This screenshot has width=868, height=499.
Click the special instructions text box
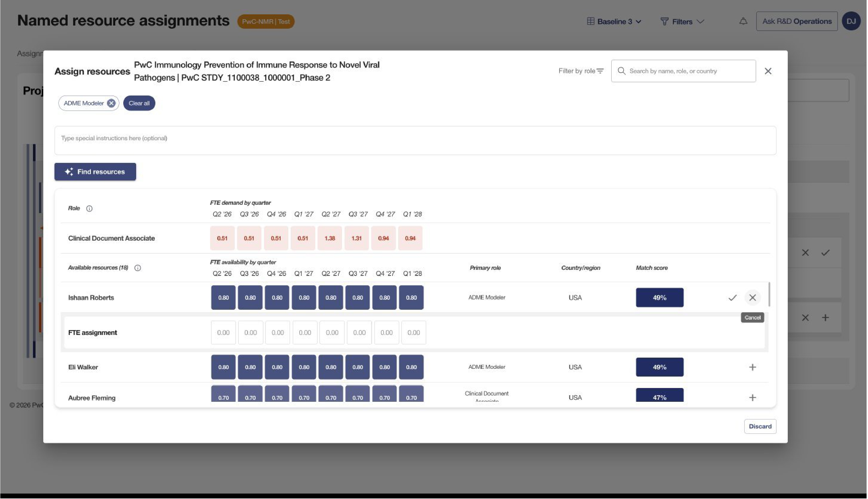tap(415, 141)
